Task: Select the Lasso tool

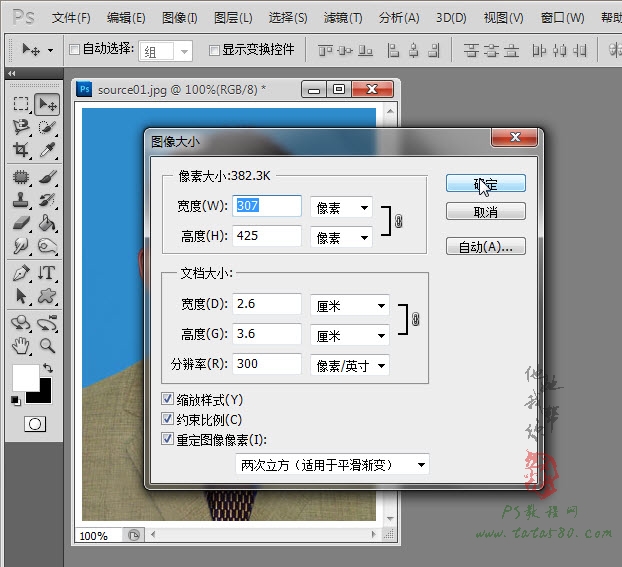Action: 21,127
